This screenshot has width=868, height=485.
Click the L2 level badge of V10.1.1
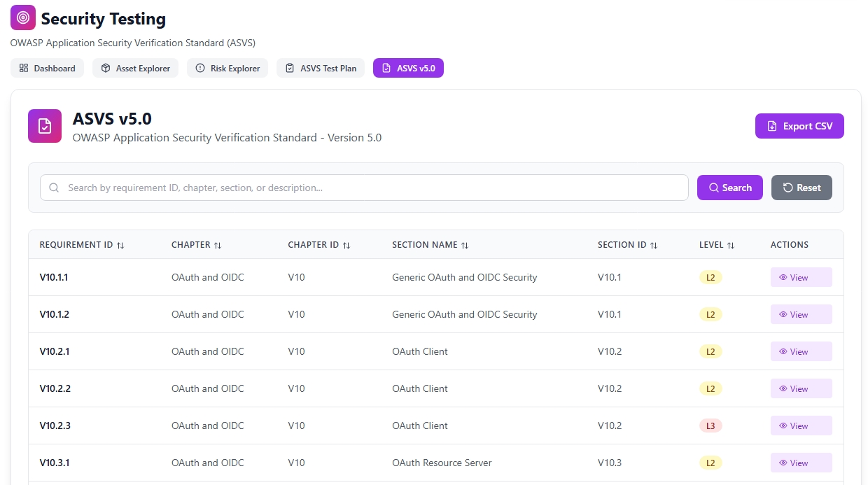[x=710, y=277]
